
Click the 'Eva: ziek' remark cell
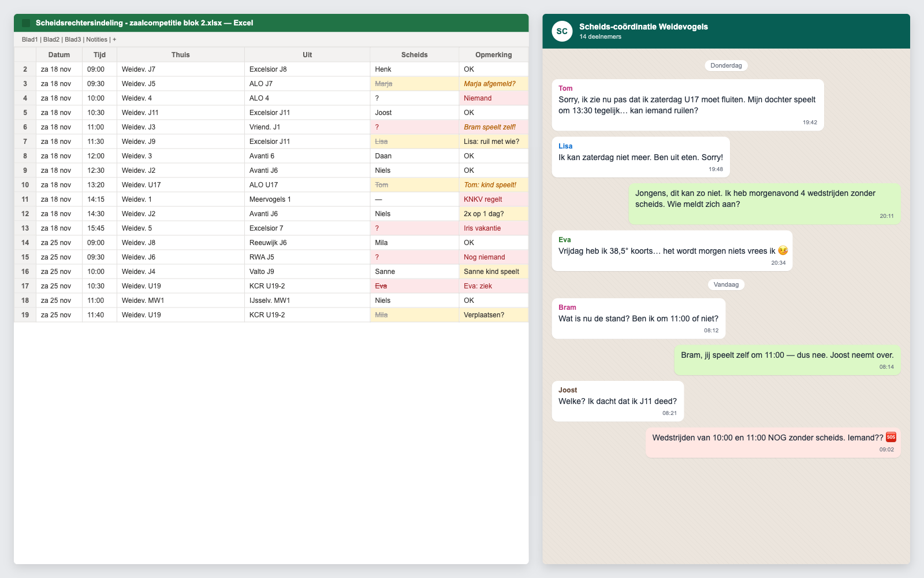click(x=494, y=286)
